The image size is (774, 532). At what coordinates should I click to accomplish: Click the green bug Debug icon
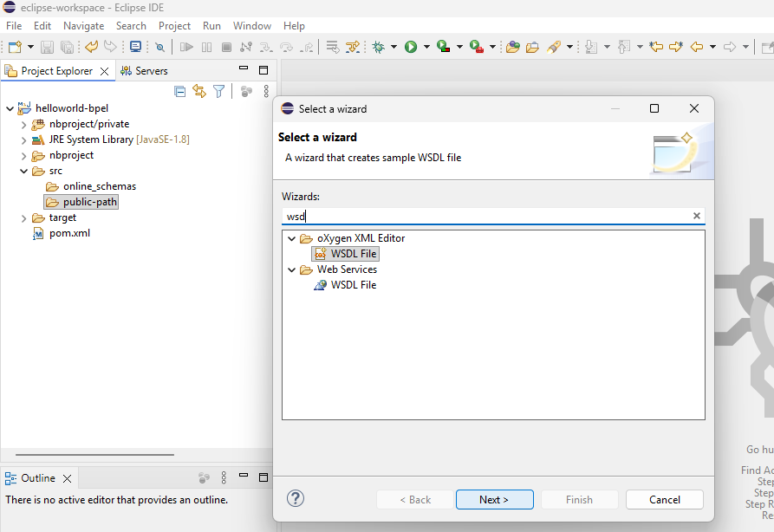point(379,47)
